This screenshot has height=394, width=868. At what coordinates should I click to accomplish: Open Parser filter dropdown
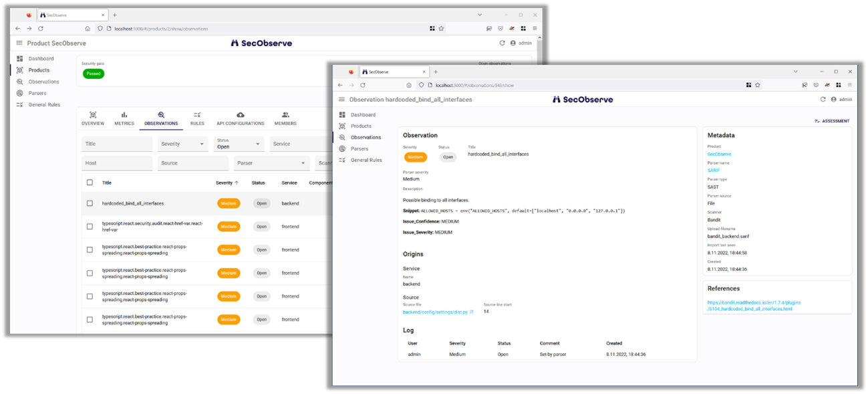tap(272, 163)
